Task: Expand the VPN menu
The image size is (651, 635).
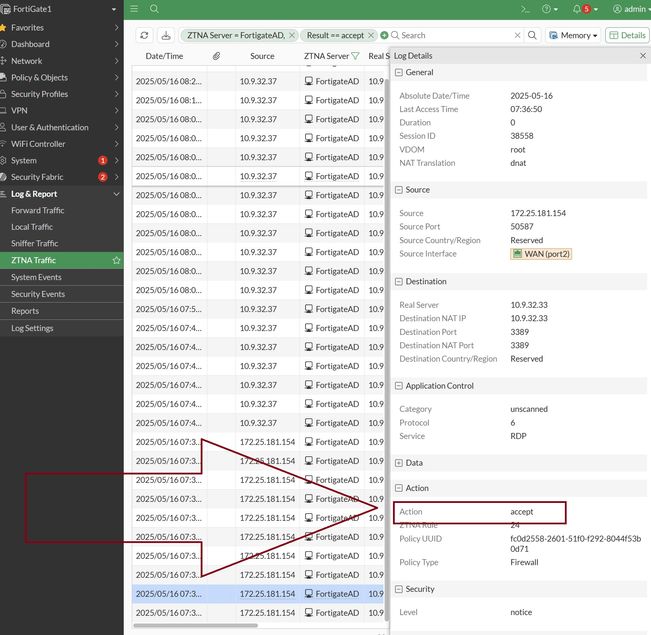Action: tap(61, 110)
